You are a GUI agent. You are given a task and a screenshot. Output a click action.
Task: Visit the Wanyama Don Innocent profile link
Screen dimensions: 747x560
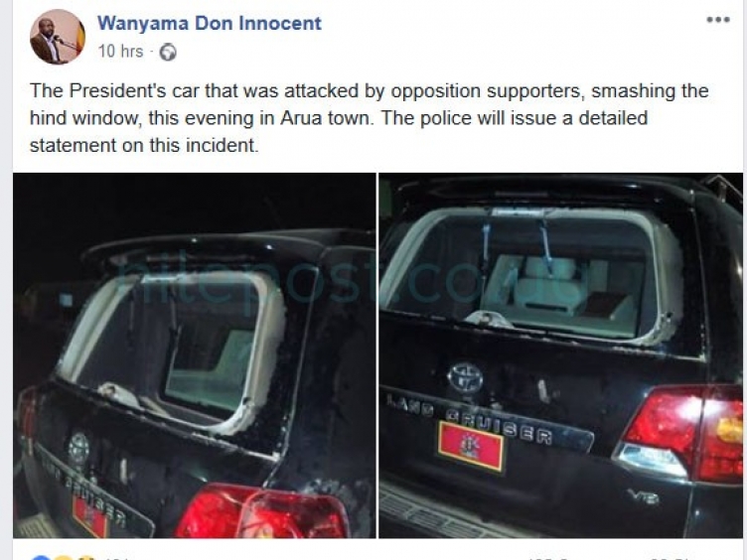[x=210, y=24]
